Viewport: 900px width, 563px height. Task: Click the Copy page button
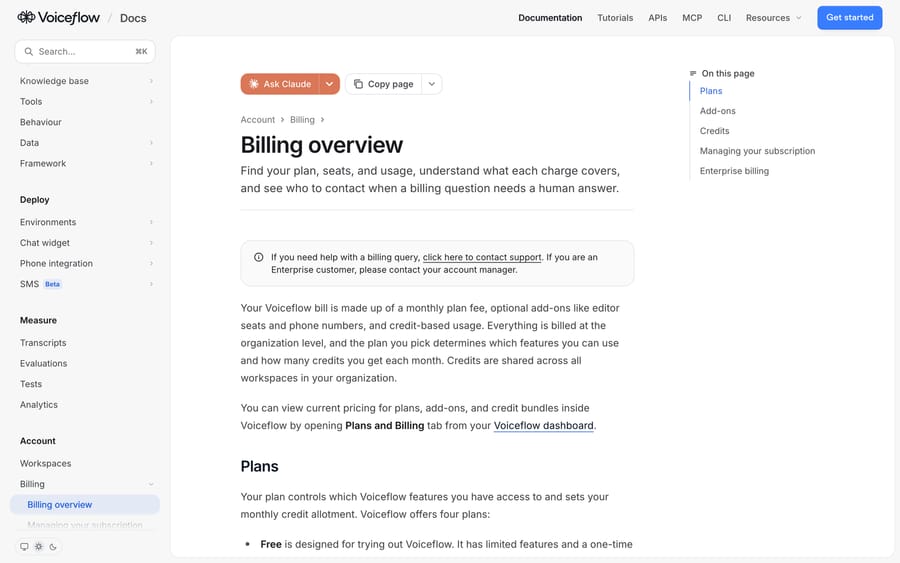click(383, 84)
